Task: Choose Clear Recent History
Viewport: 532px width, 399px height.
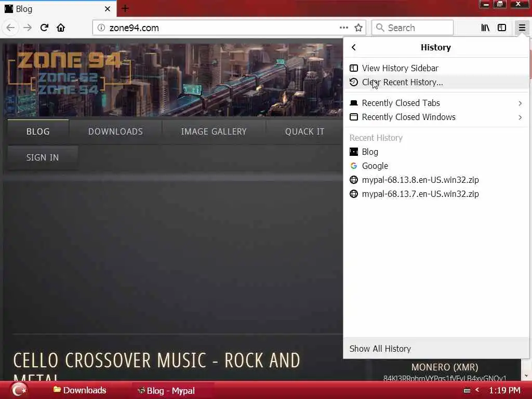Action: (x=436, y=83)
